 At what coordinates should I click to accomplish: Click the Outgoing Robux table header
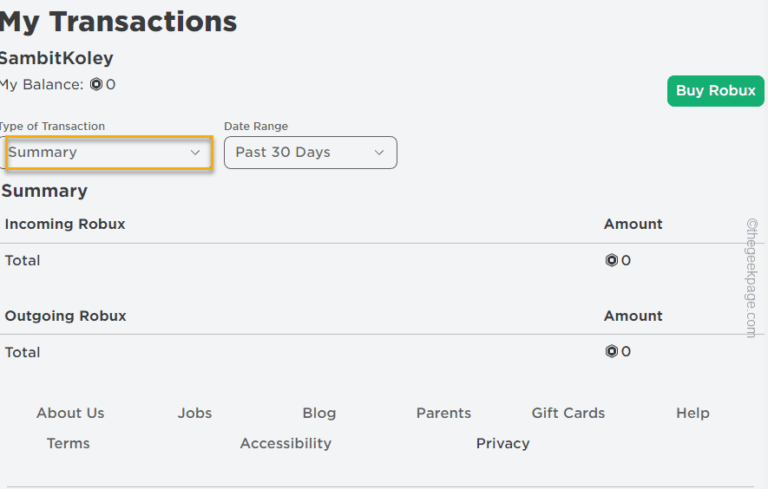[65, 316]
